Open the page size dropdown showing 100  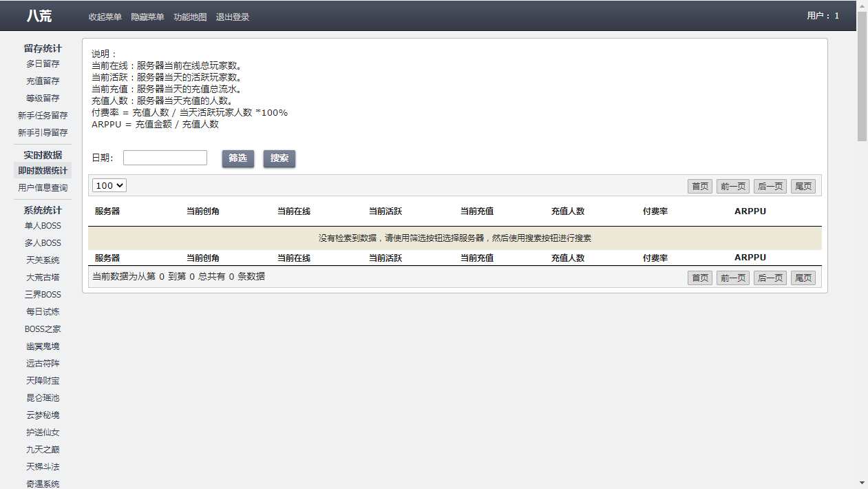point(108,185)
